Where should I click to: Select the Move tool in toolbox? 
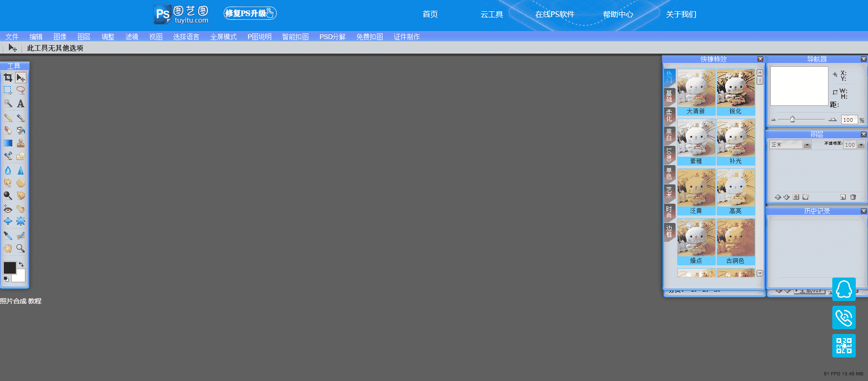(21, 78)
